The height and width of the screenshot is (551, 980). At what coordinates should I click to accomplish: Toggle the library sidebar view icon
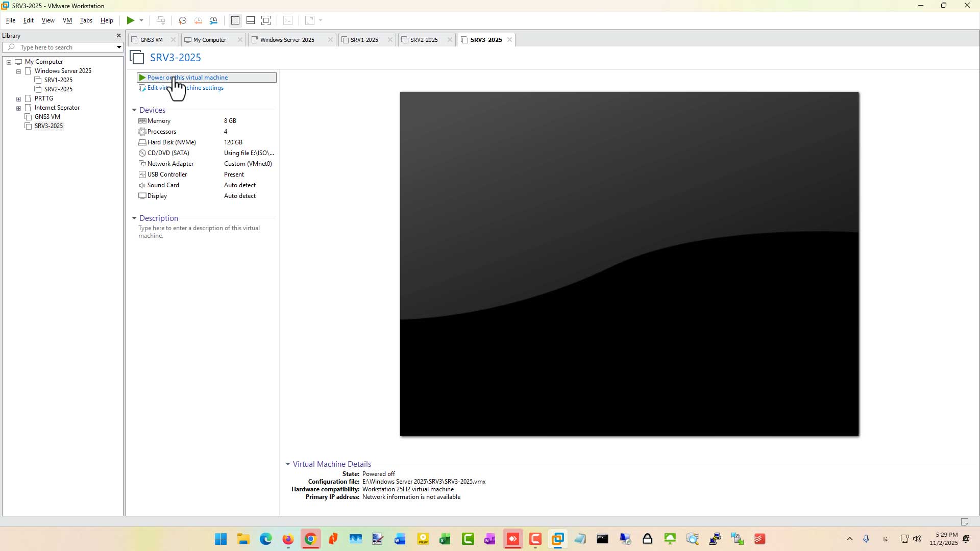tap(235, 20)
